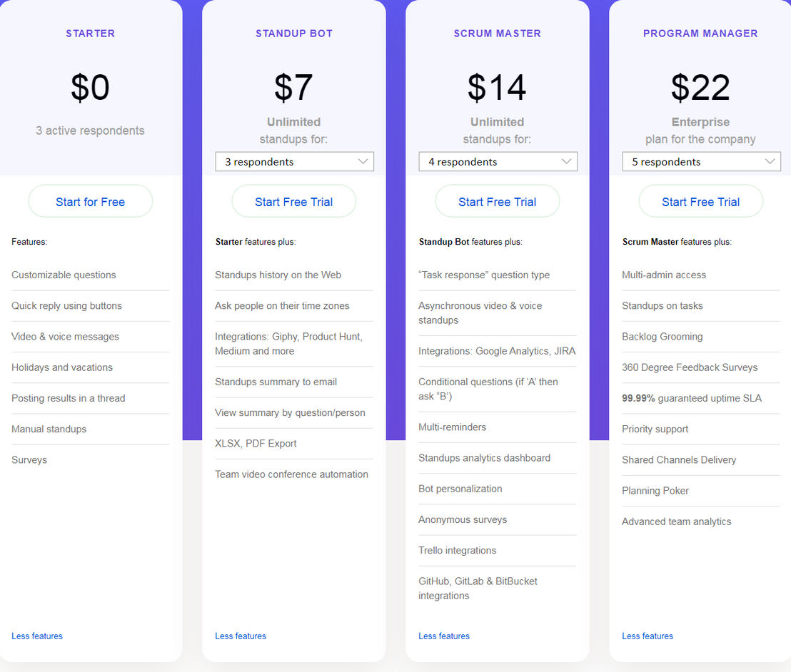The width and height of the screenshot is (791, 672).
Task: Click 'Asynchronous video & voice standups'
Action: pyautogui.click(x=480, y=312)
